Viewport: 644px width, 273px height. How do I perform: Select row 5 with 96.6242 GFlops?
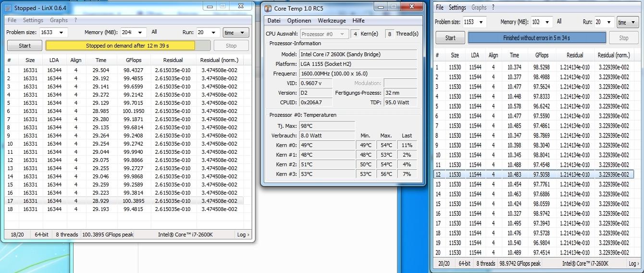point(534,106)
